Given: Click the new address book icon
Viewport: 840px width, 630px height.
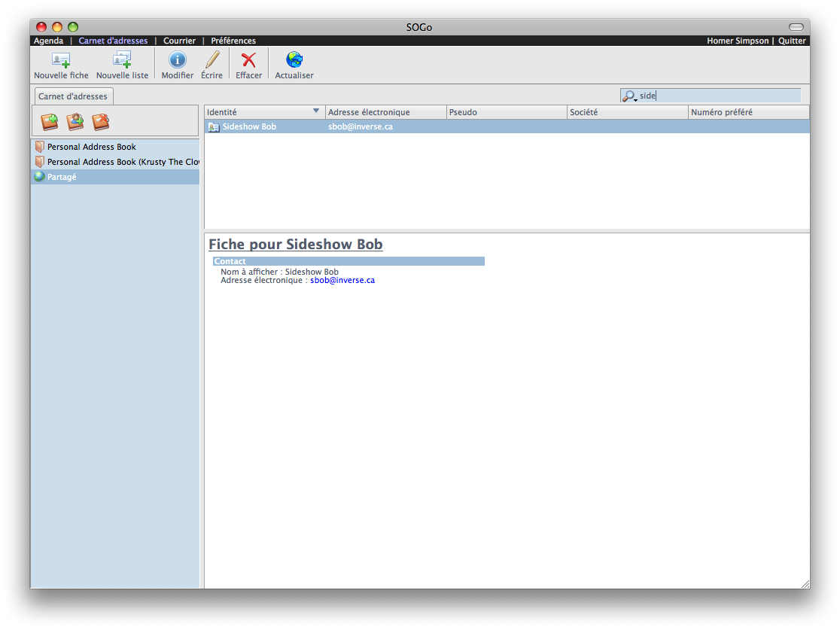Looking at the screenshot, I should 49,122.
